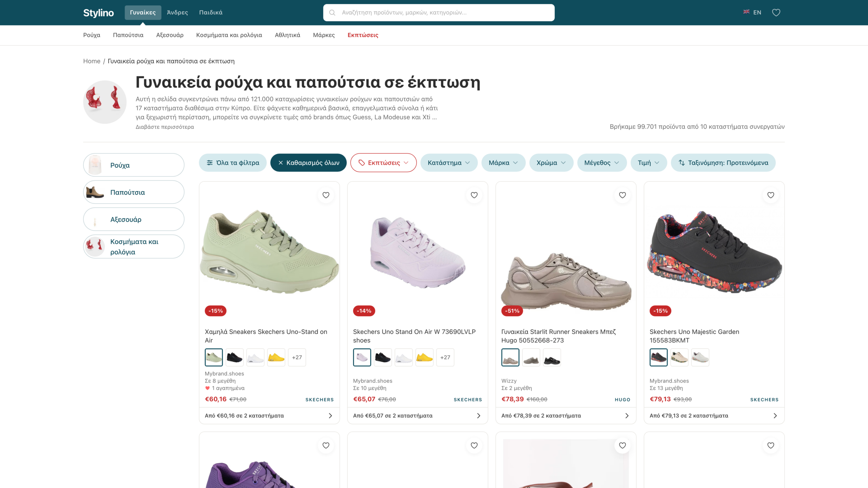This screenshot has width=868, height=488.
Task: Open arrow for the Hugo Starlit Runner stores
Action: (627, 415)
